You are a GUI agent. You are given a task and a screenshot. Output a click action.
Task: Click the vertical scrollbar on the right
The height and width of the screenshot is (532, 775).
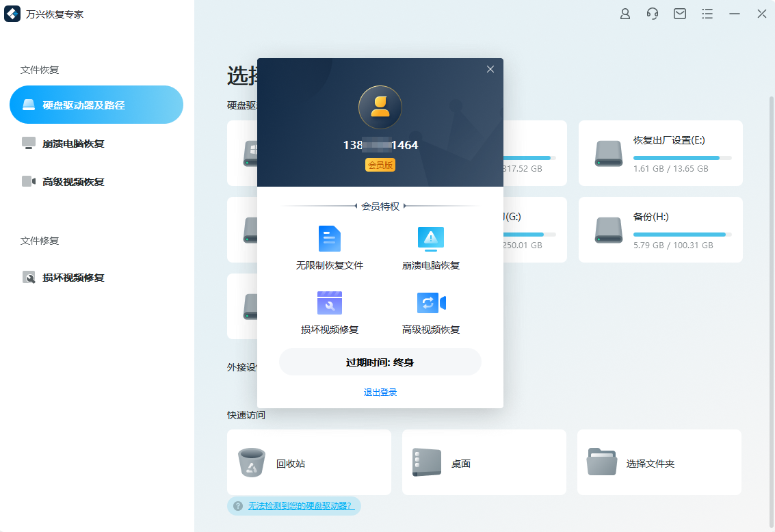coord(772,311)
